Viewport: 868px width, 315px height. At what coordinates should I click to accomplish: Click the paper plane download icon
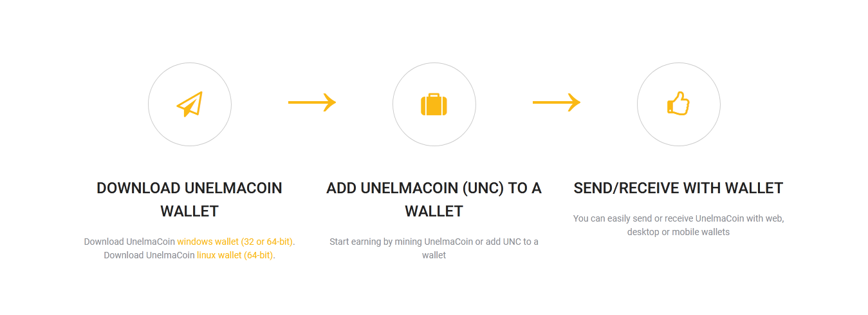[190, 104]
